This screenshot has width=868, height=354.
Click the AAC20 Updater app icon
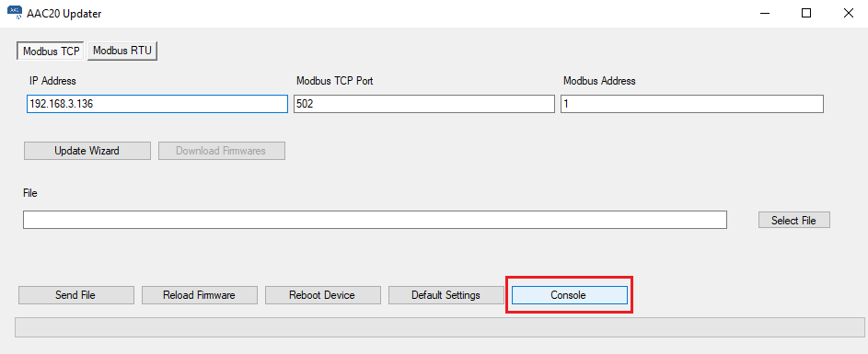coord(15,13)
